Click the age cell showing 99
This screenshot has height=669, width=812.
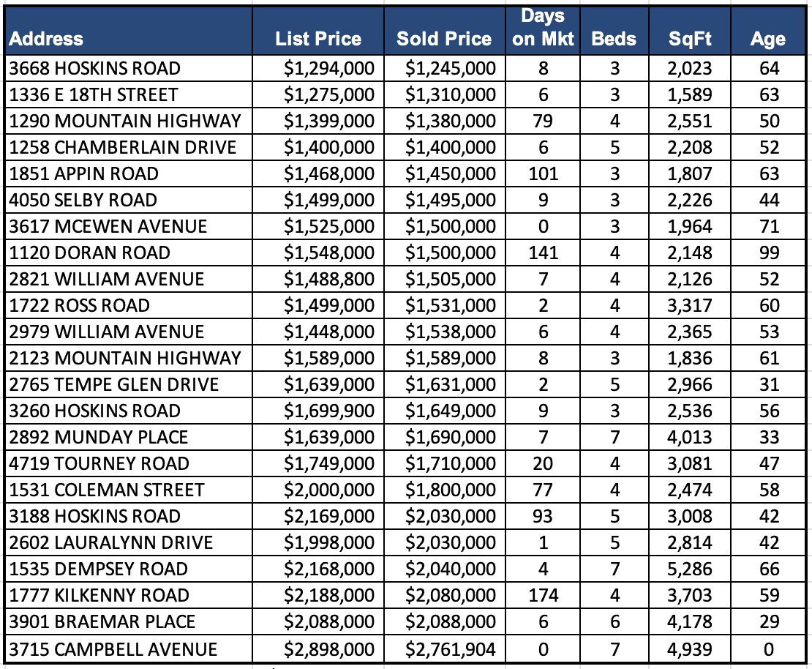pyautogui.click(x=770, y=253)
